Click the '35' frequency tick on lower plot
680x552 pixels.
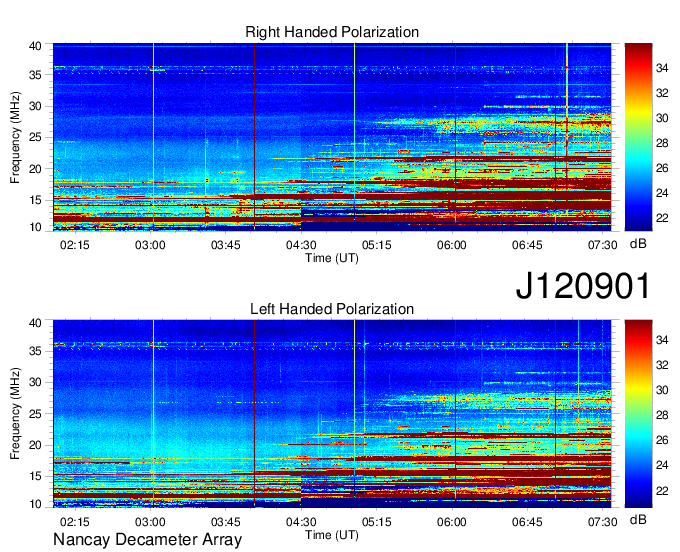(35, 351)
